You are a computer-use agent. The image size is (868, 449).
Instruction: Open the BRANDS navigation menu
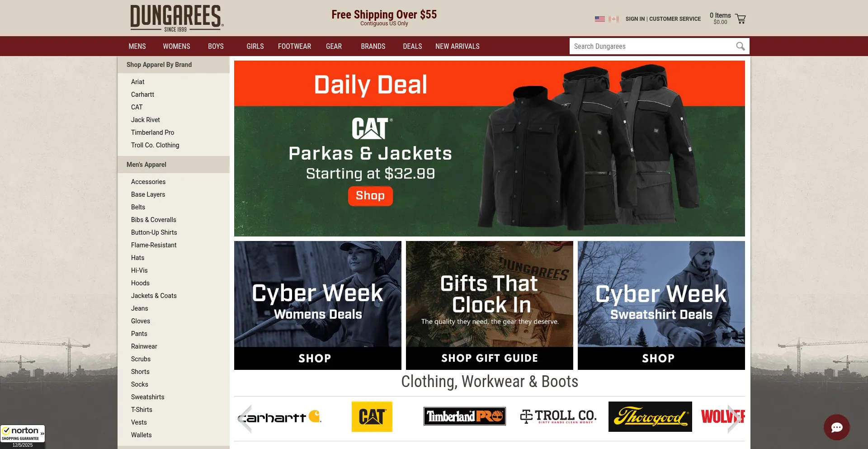[373, 46]
